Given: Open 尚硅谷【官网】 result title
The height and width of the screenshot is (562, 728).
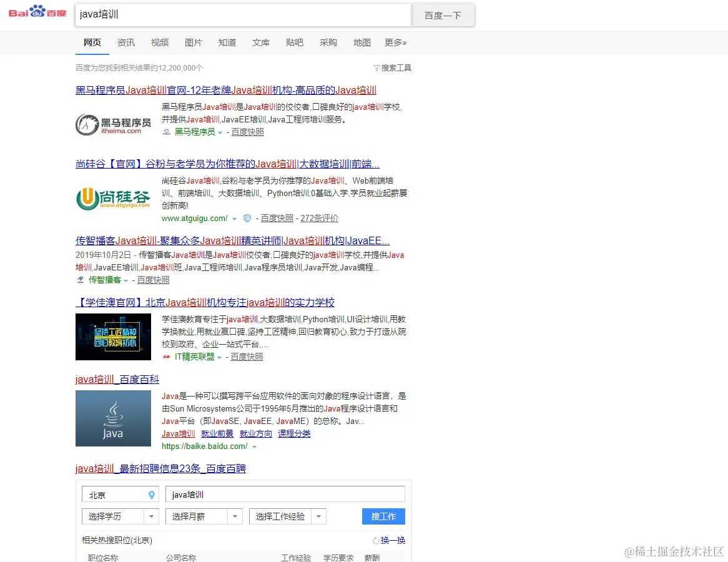Looking at the screenshot, I should point(227,164).
